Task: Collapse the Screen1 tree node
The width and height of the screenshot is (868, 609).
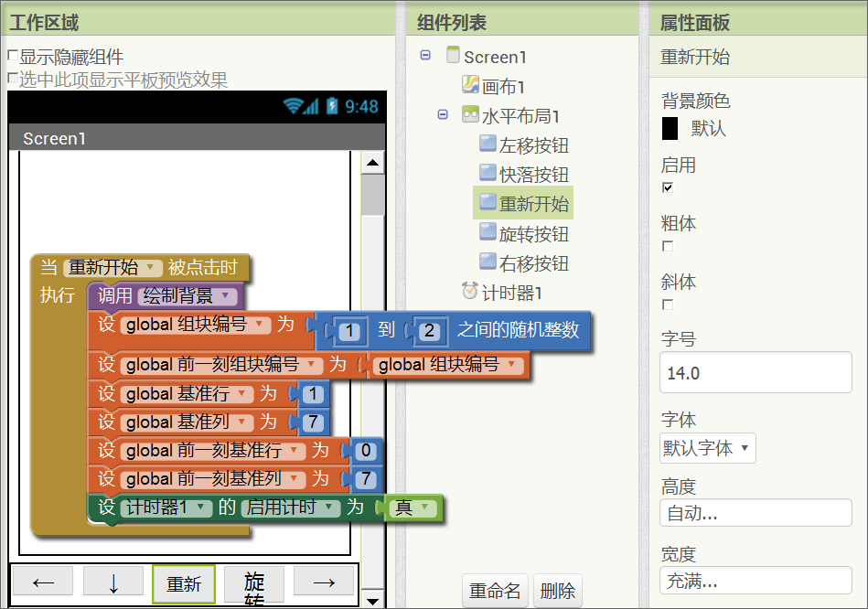Action: click(x=425, y=56)
